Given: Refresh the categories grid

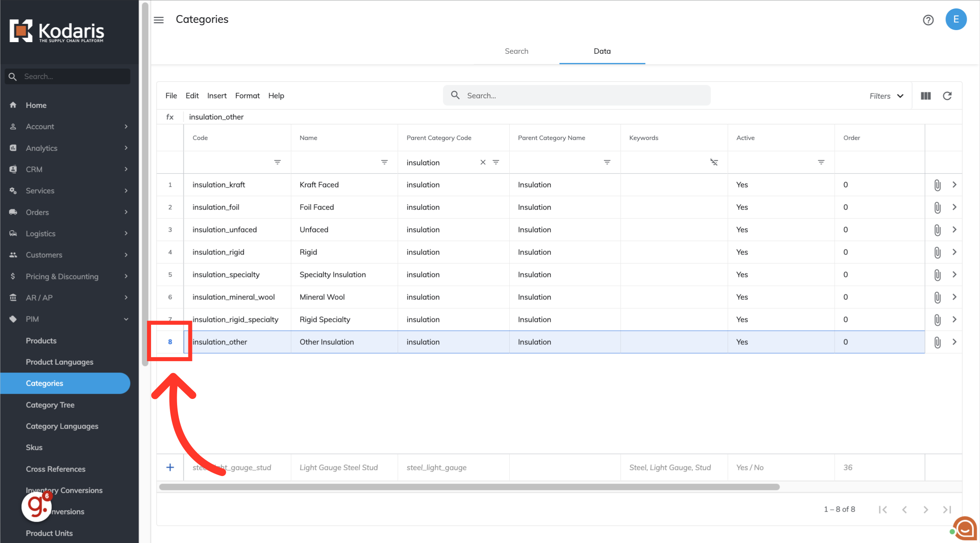Looking at the screenshot, I should pos(947,96).
